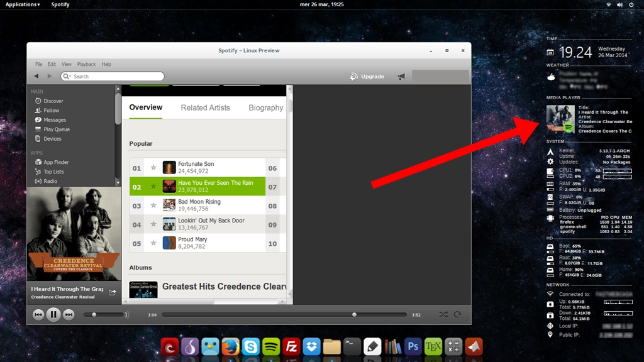Play Proud Mary track
The image size is (644, 362).
tap(192, 239)
